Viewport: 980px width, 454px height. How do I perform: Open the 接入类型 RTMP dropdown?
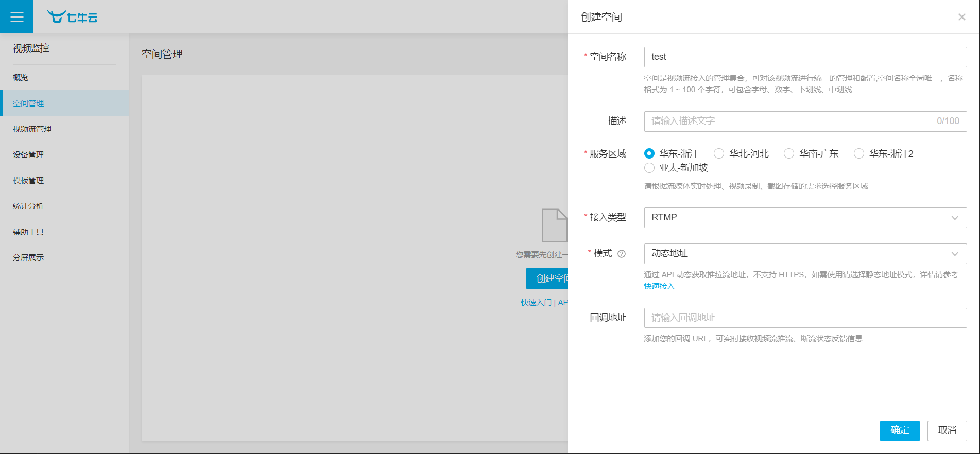(805, 218)
